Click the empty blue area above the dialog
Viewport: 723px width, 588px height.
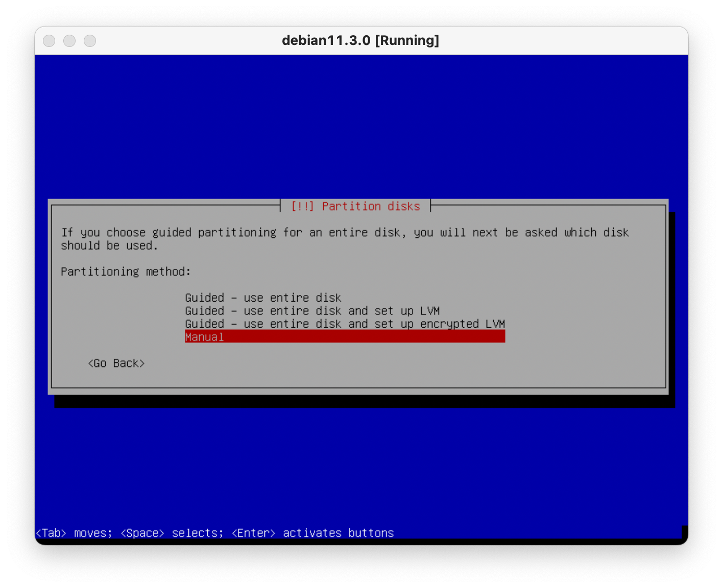360,128
